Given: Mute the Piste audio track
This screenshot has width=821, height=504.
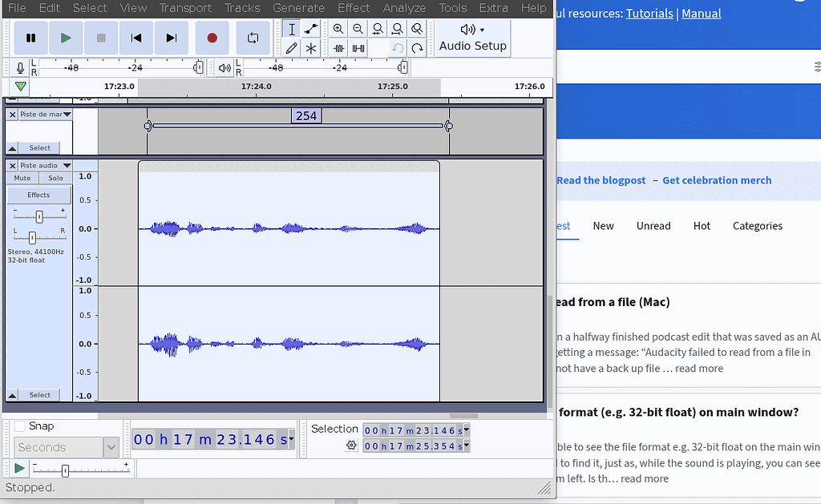Looking at the screenshot, I should coord(21,177).
